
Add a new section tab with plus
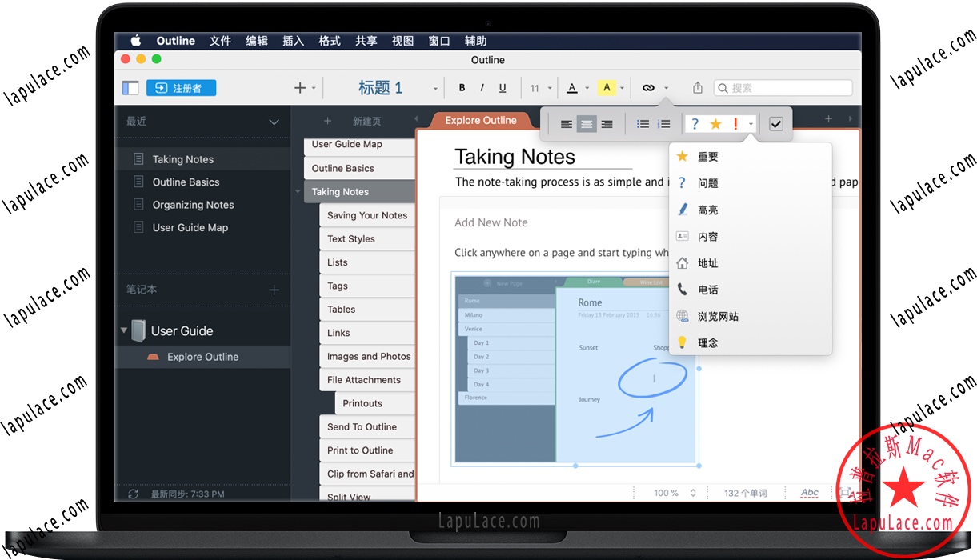(x=829, y=118)
